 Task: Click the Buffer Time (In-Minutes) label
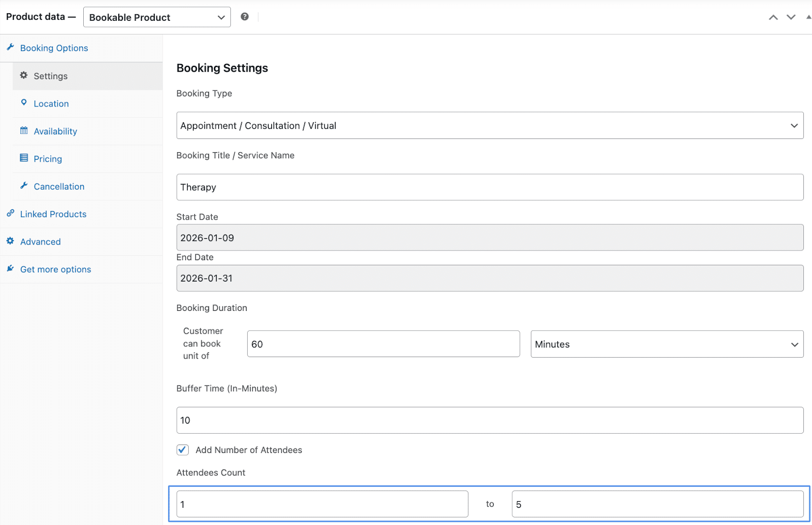(x=227, y=389)
